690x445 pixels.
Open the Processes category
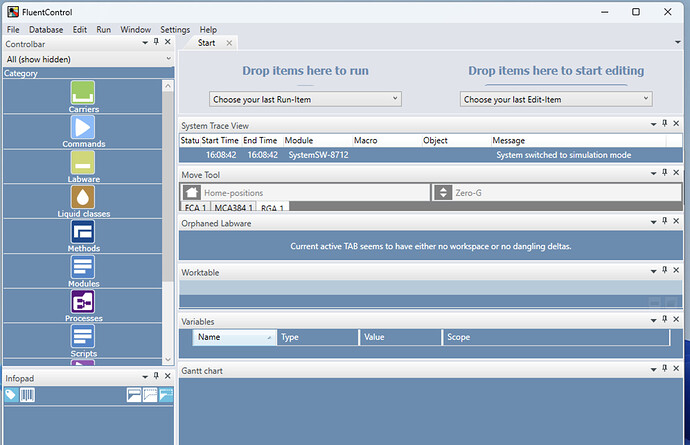tap(83, 302)
